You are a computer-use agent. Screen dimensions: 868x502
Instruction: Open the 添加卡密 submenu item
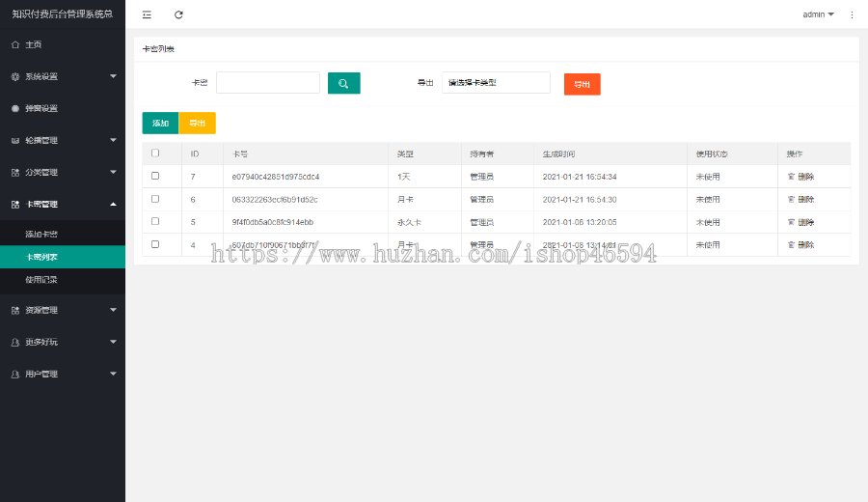coord(41,235)
